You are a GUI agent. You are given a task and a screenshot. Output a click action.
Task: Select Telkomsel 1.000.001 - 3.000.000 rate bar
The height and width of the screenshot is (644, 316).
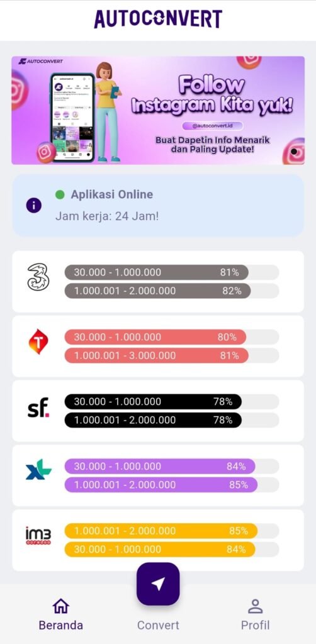[157, 355]
